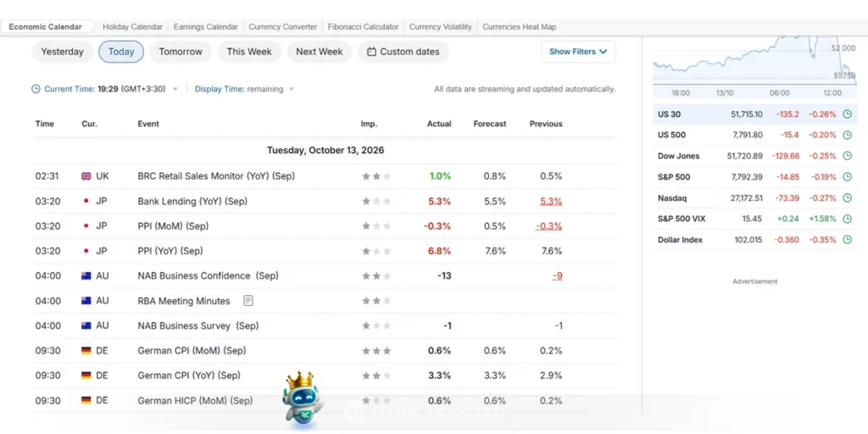Select the Yesterday date filter
The width and height of the screenshot is (868, 434).
(x=62, y=52)
